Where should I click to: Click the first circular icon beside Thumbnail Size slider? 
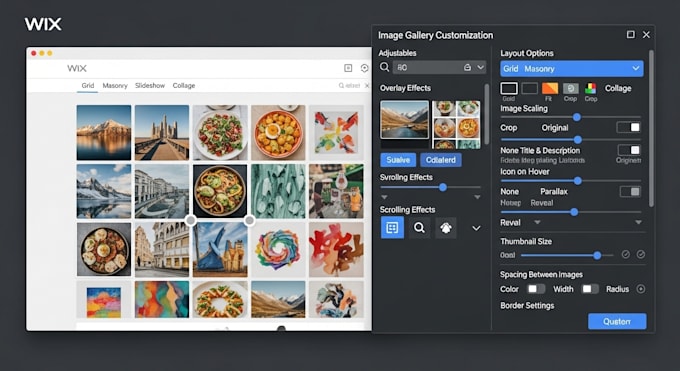coord(625,255)
